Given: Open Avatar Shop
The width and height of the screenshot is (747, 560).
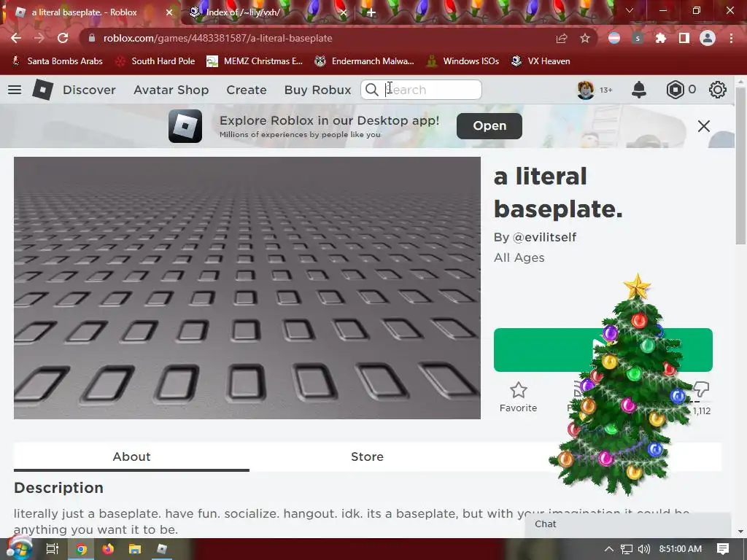Looking at the screenshot, I should click(171, 90).
